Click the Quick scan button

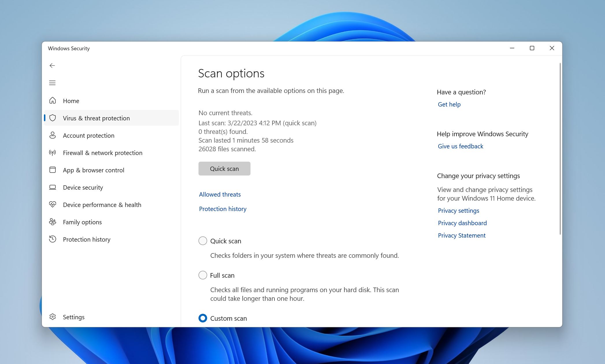point(224,168)
